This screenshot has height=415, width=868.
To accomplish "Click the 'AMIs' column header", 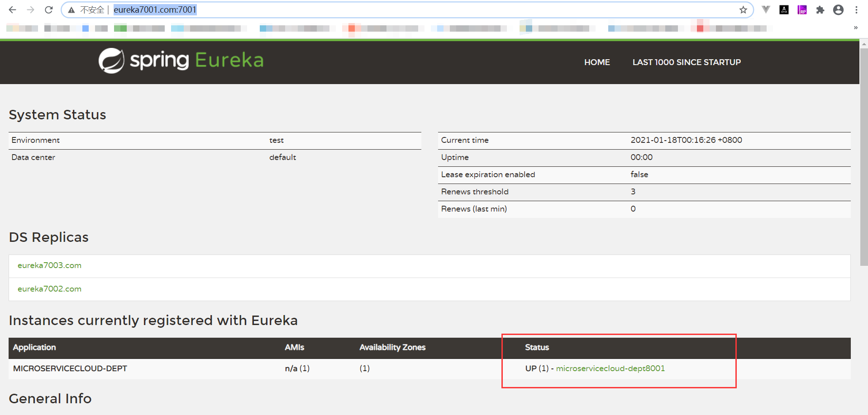I will (x=294, y=347).
